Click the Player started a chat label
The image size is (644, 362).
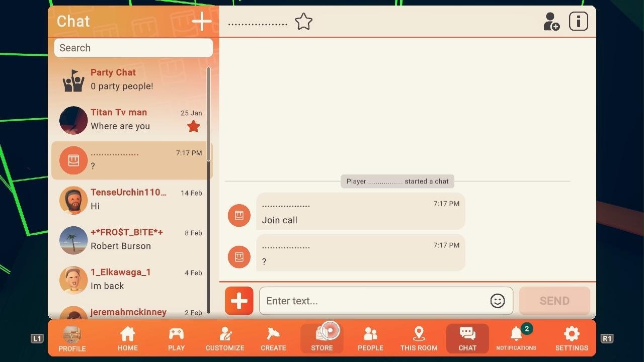[x=397, y=182]
